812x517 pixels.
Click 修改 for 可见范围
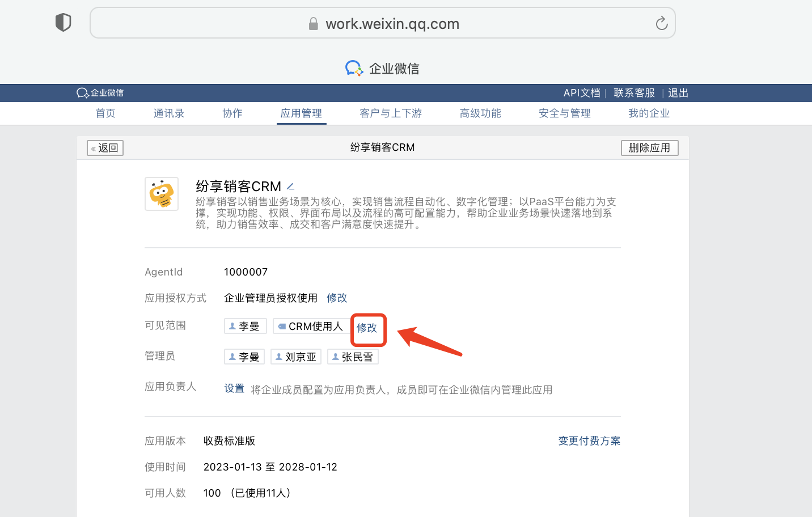[x=367, y=328]
